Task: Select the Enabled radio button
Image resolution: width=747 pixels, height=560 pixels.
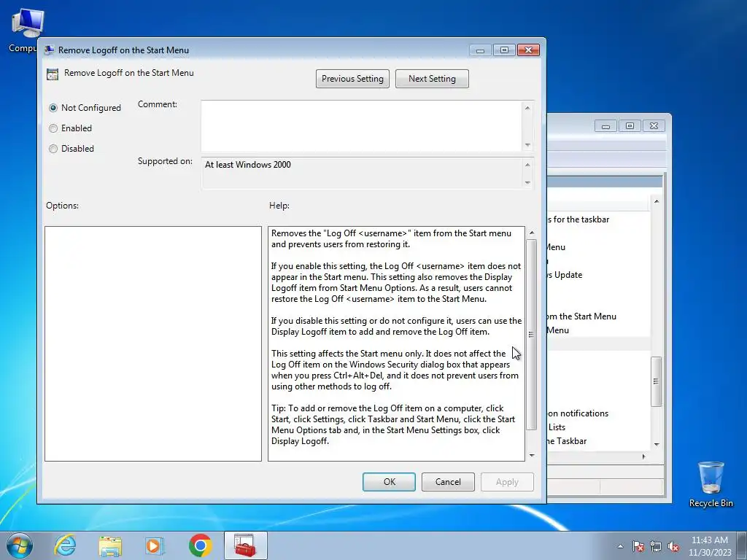Action: pos(53,128)
